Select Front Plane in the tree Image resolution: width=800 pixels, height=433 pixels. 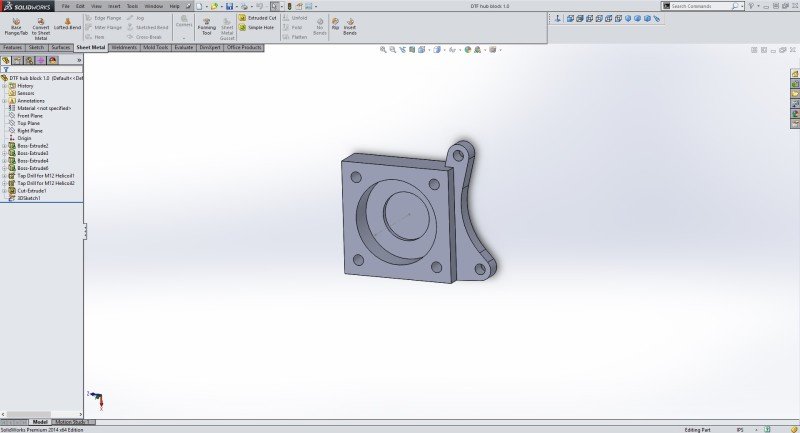click(x=30, y=116)
